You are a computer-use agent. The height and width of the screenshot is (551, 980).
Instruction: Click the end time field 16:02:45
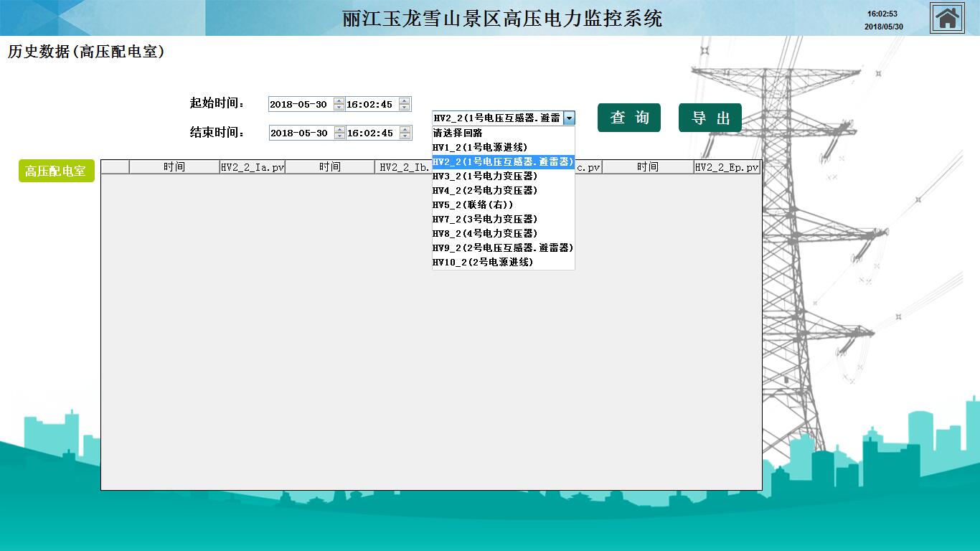pyautogui.click(x=370, y=133)
